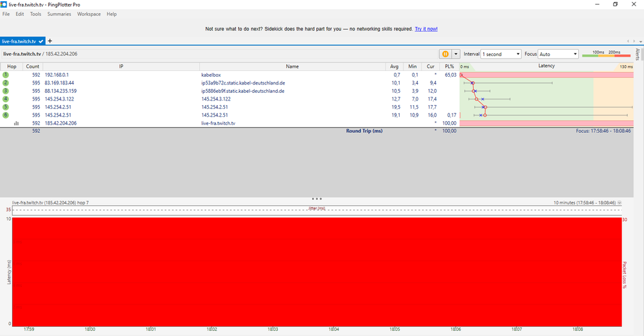Click IP address 88.134.235.159
Screen dimensions: 644x336
click(61, 91)
